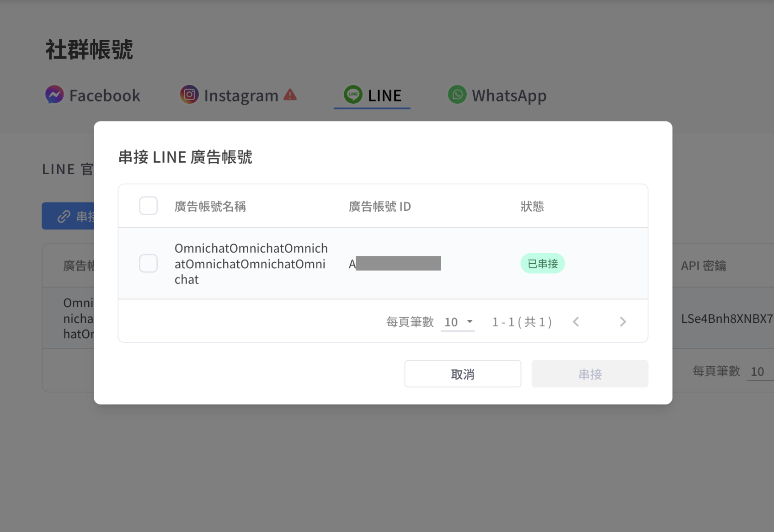Click the dropdown arrow next to 10
The image size is (774, 532).
470,322
